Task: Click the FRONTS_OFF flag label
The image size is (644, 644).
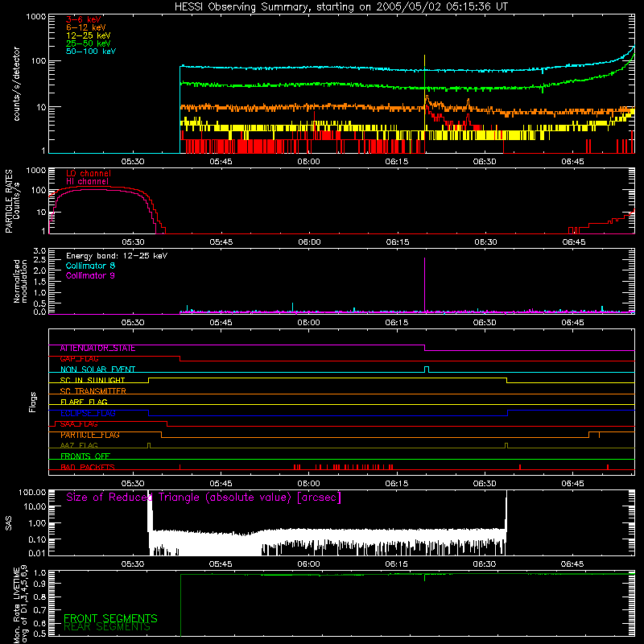Action: pos(85,456)
